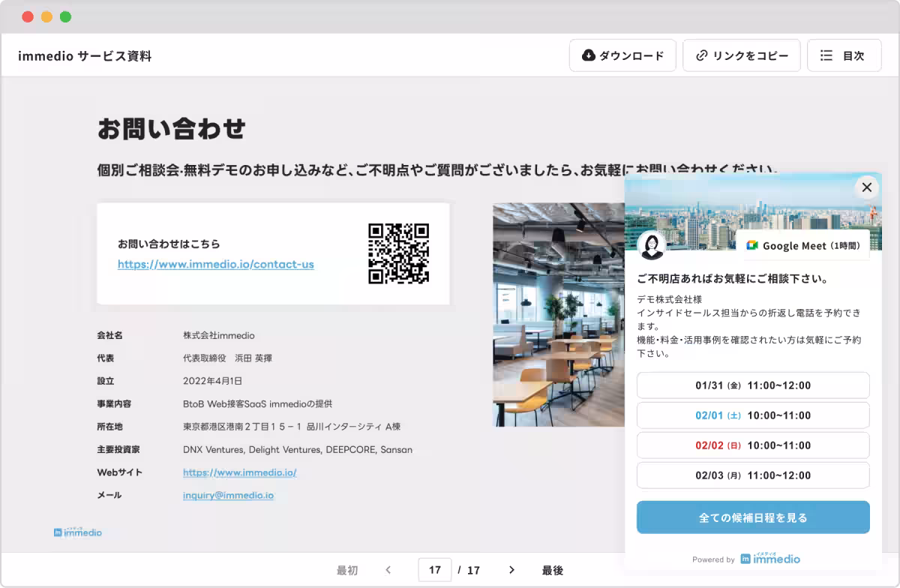The height and width of the screenshot is (588, 900).
Task: Click the page number input field
Action: (435, 570)
